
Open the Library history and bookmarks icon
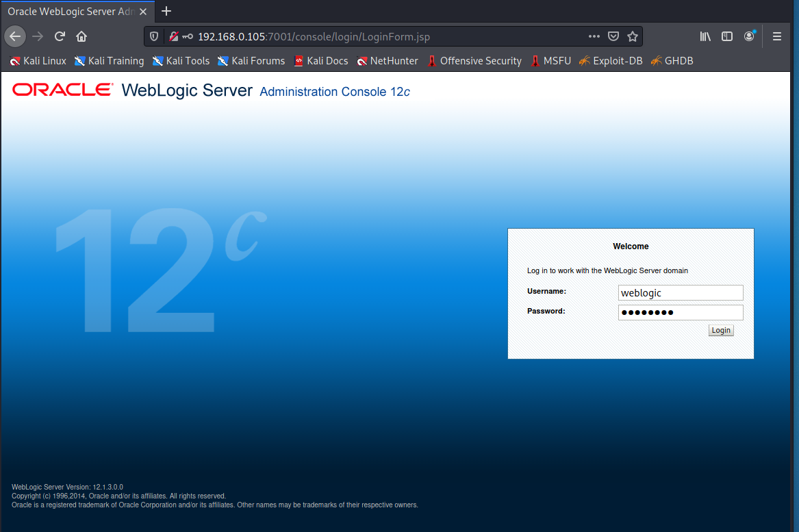click(x=705, y=36)
